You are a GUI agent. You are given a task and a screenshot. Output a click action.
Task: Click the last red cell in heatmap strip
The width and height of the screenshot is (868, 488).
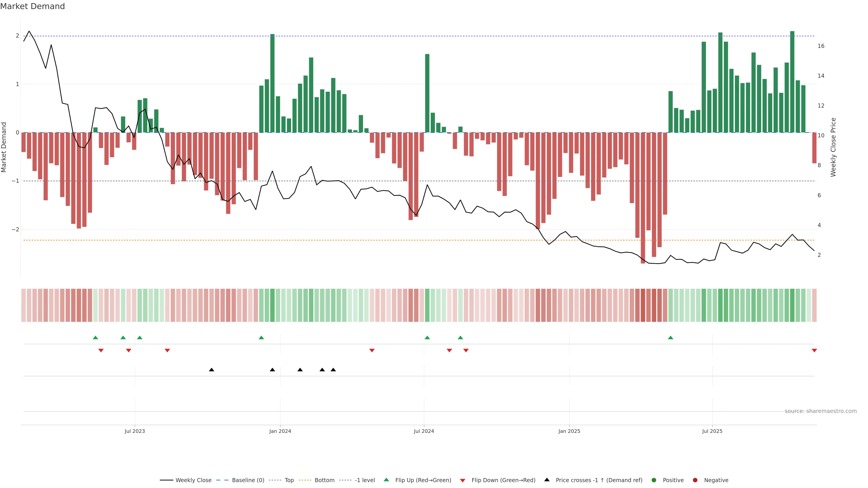tap(814, 305)
